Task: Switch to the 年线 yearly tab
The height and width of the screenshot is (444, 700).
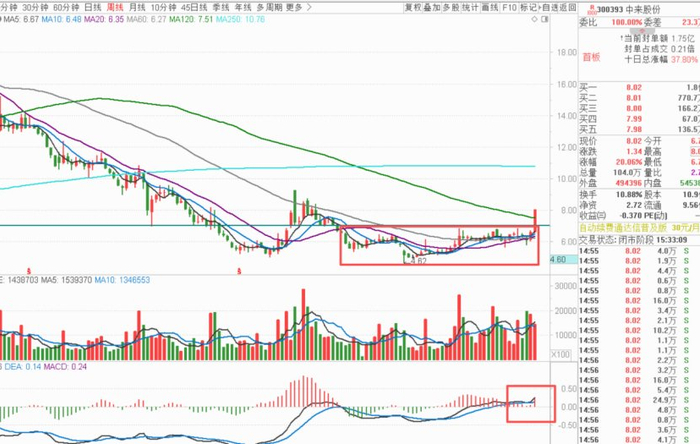Action: (243, 7)
